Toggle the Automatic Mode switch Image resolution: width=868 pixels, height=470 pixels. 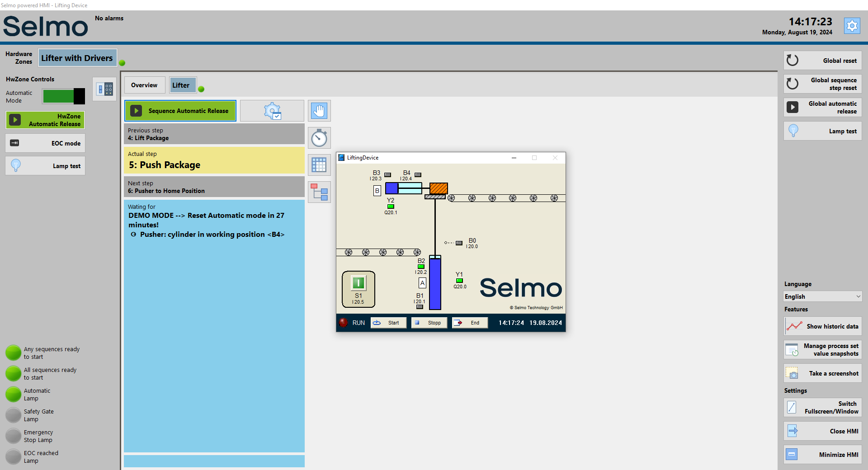tap(64, 96)
